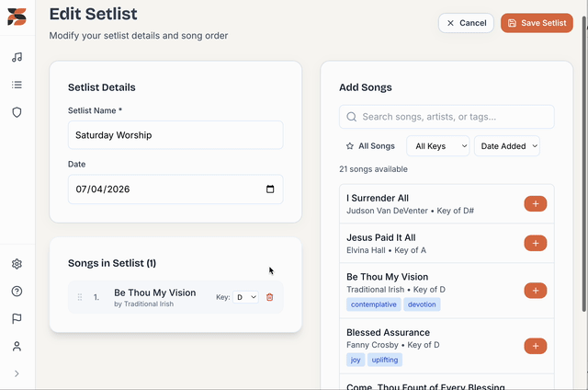Click the Date input field

[x=175, y=189]
